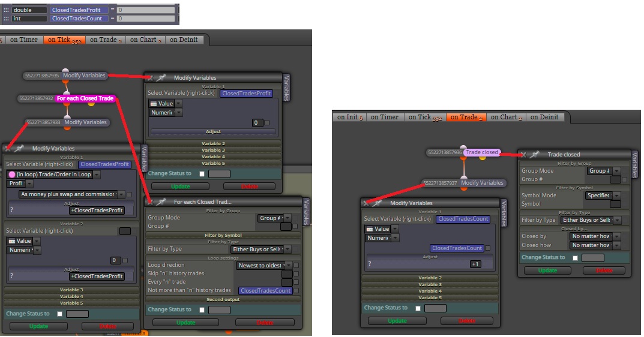This screenshot has height=337, width=644.
Task: Click Change Status to color field in For each Closed Trad... panel
Action: pyautogui.click(x=219, y=310)
